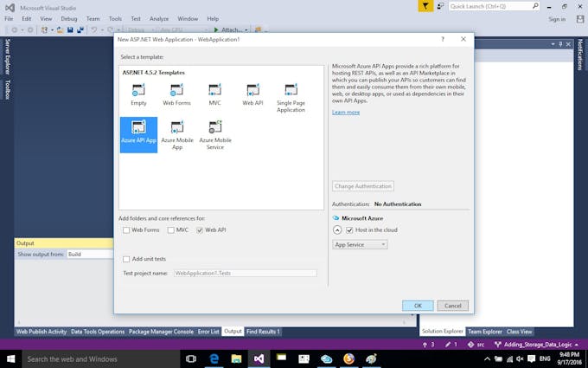
Task: Open the Web Publish Activity tab
Action: [x=42, y=332]
